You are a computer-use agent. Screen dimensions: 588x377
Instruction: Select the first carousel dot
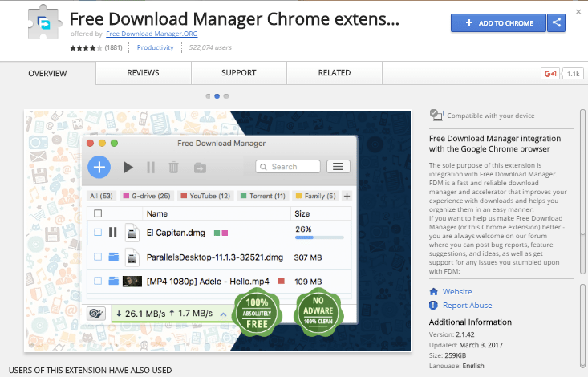coord(208,96)
